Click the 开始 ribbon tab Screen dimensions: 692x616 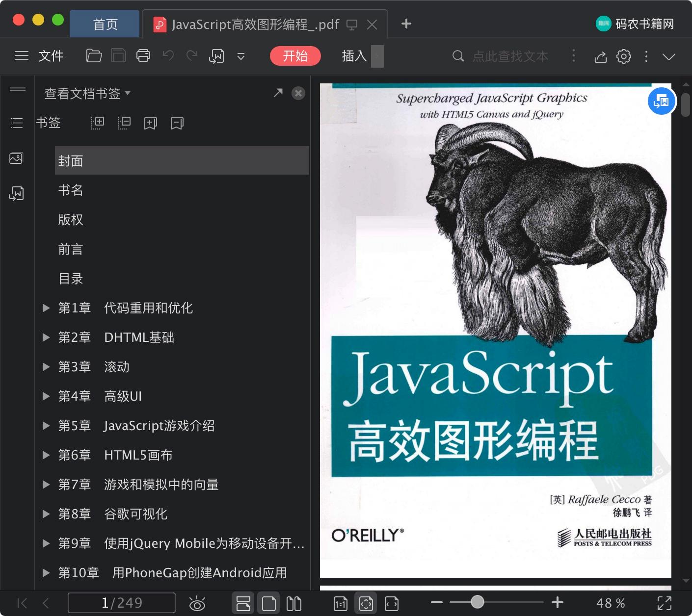pos(295,56)
